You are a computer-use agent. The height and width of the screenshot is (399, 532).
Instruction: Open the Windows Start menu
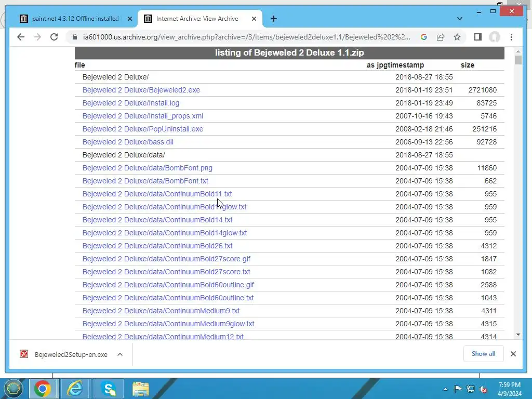(x=13, y=389)
